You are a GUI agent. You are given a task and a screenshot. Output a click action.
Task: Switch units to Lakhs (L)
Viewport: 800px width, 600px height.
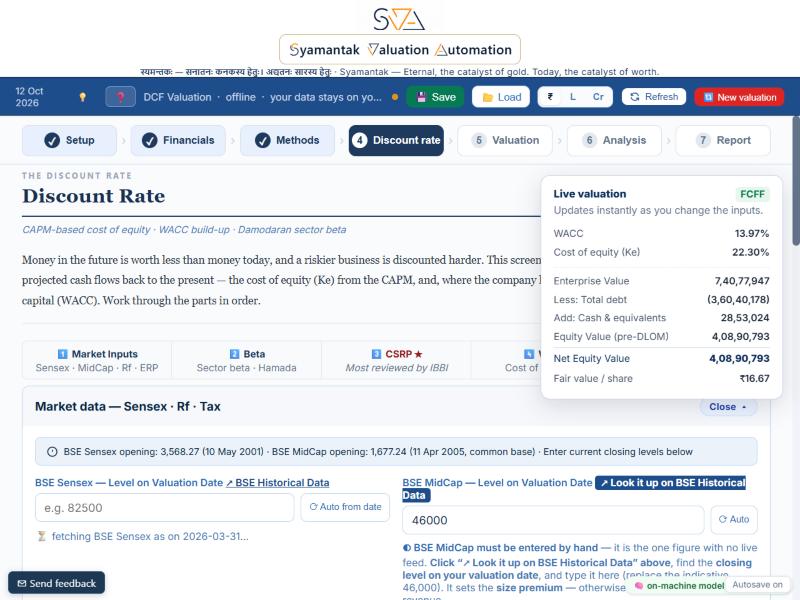pos(573,97)
